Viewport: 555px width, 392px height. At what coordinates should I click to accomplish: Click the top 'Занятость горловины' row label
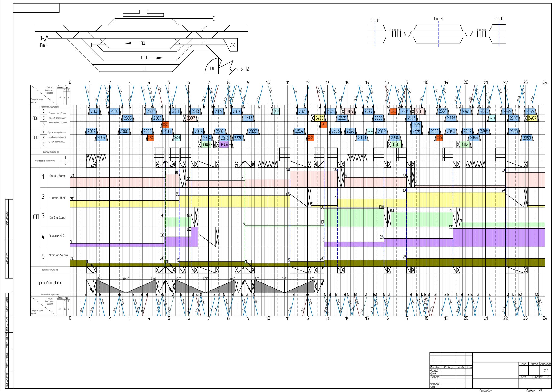[50, 107]
